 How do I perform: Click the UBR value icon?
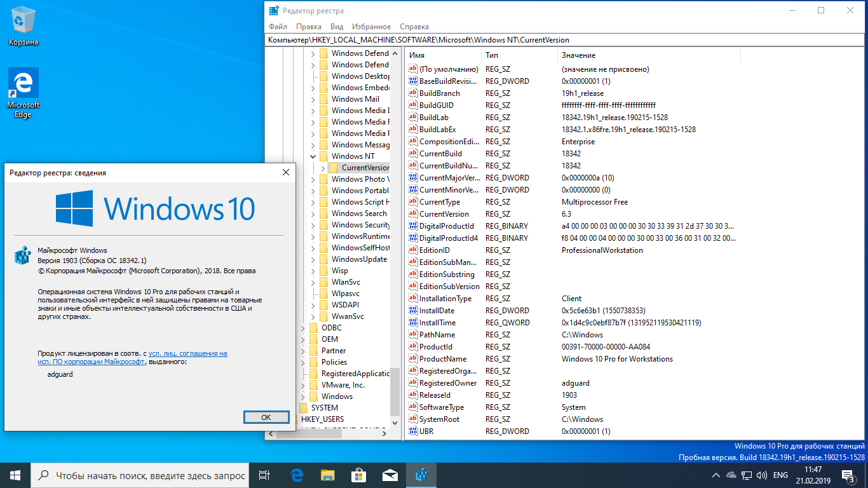413,431
